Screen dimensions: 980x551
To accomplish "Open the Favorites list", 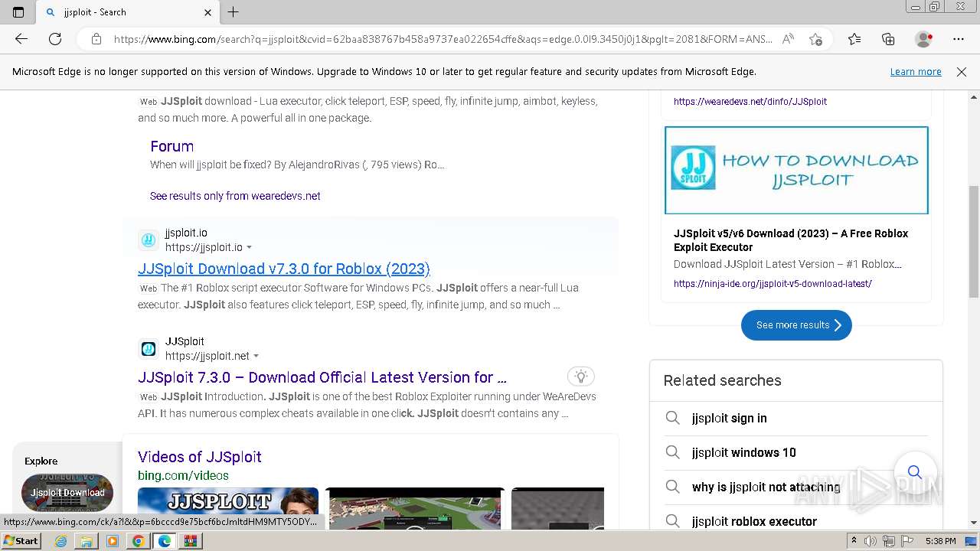I will 854,39.
